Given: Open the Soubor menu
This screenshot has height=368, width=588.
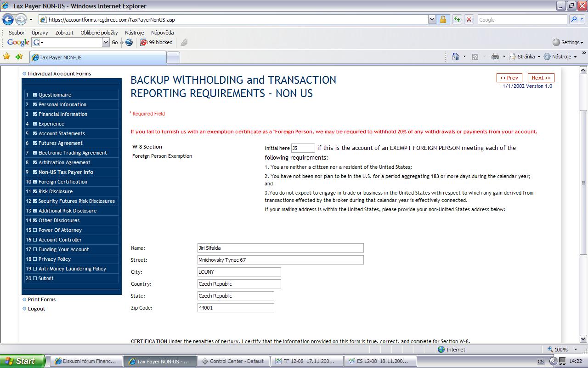Looking at the screenshot, I should click(17, 33).
